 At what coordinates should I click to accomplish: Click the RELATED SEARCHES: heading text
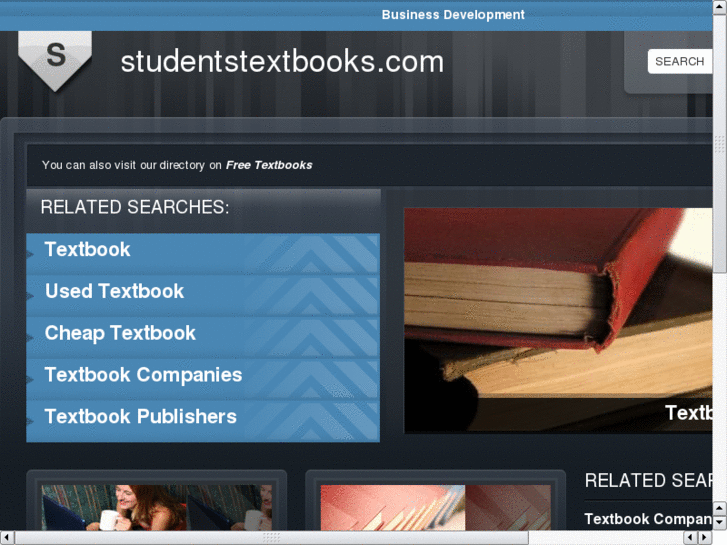pyautogui.click(x=135, y=207)
